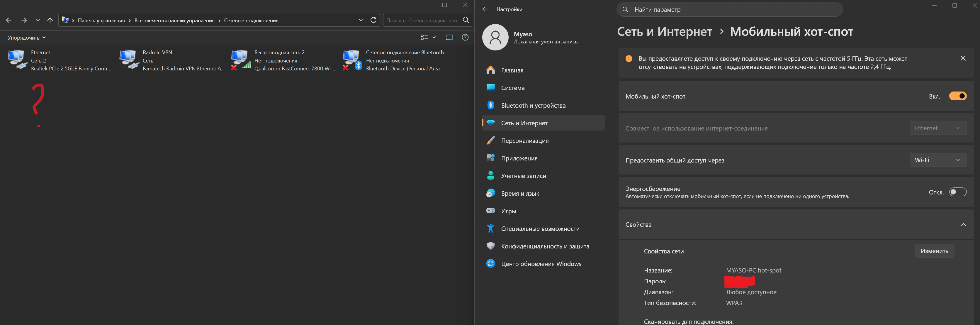Open Специальные возможности section
This screenshot has width=980, height=325.
click(x=543, y=228)
